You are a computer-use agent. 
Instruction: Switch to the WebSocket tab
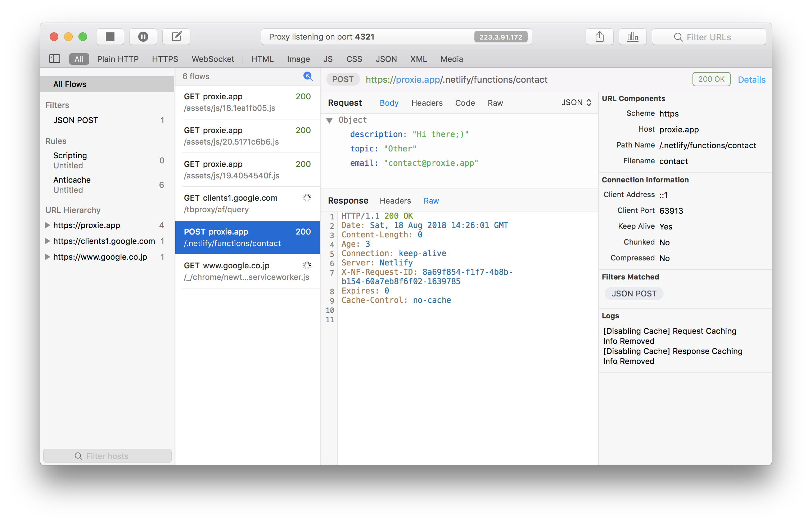[213, 59]
